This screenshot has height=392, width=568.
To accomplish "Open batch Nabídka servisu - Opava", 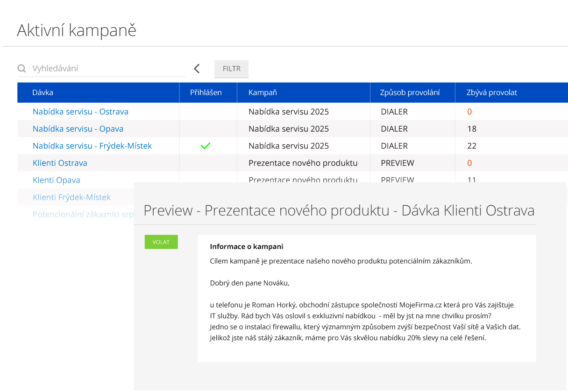I will click(x=78, y=129).
